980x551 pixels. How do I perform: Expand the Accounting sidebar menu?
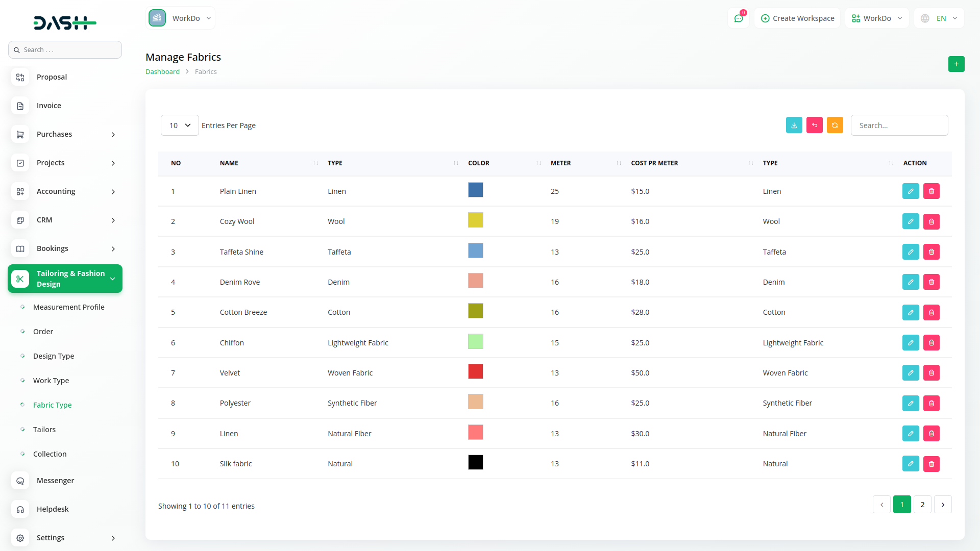(x=65, y=191)
